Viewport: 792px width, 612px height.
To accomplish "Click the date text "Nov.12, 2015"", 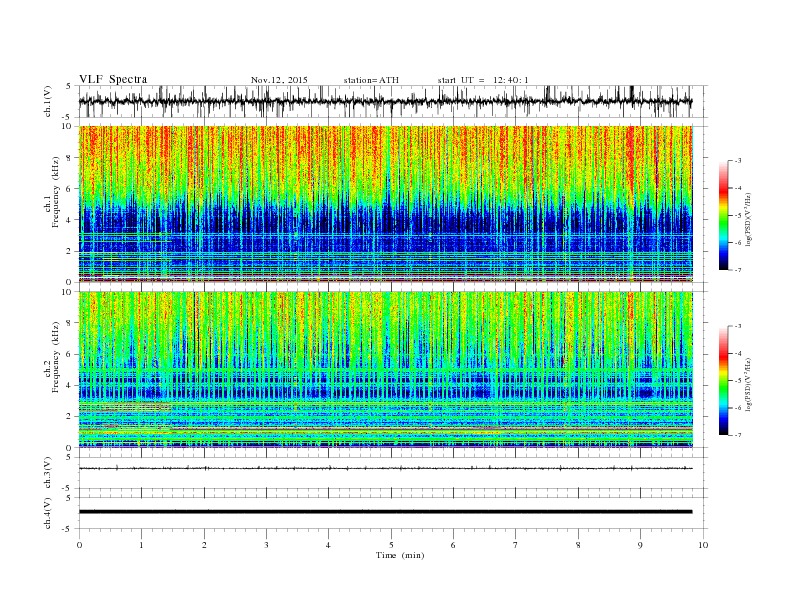I will pyautogui.click(x=279, y=80).
